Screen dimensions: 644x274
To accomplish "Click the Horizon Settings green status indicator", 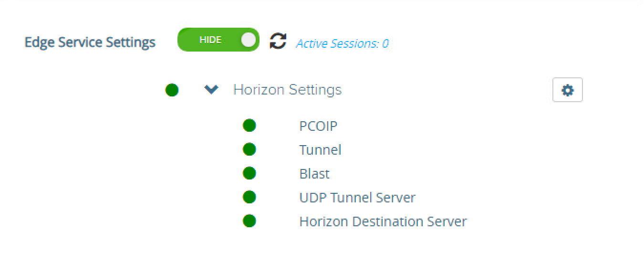I will (x=172, y=90).
